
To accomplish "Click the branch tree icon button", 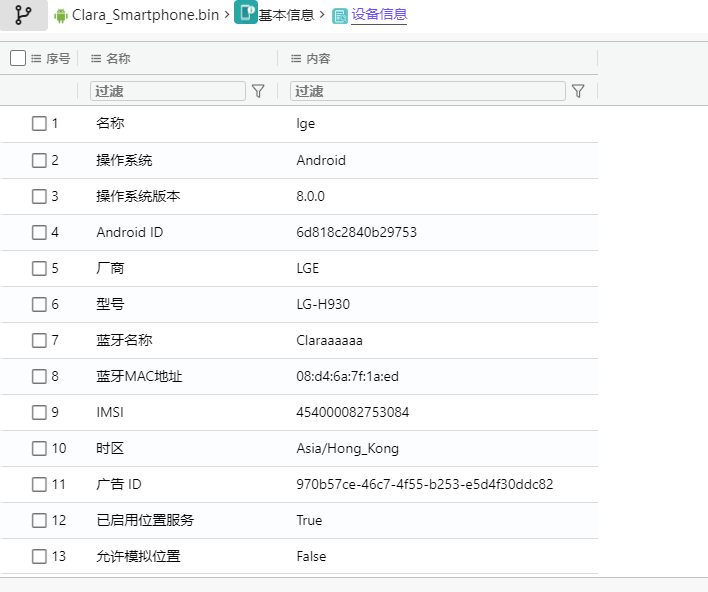I will point(23,15).
